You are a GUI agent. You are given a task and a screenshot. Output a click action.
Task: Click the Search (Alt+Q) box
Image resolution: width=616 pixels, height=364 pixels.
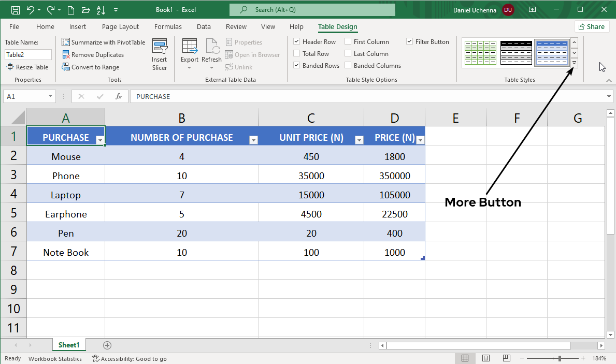312,9
